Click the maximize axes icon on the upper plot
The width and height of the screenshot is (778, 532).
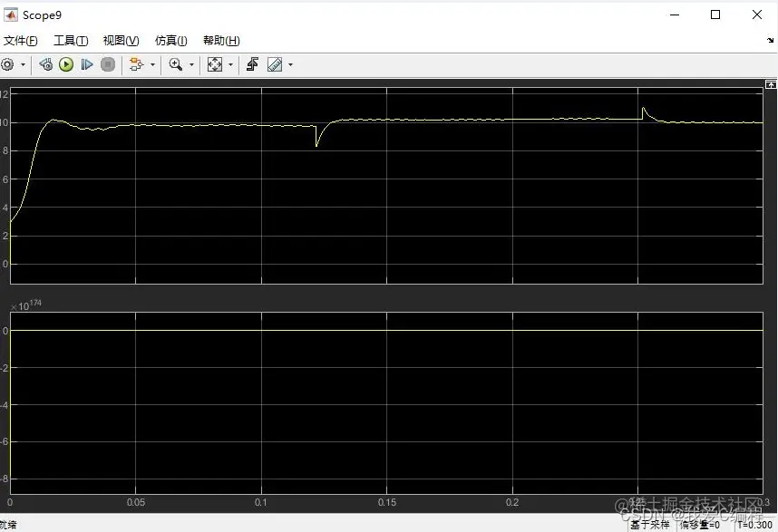click(771, 85)
